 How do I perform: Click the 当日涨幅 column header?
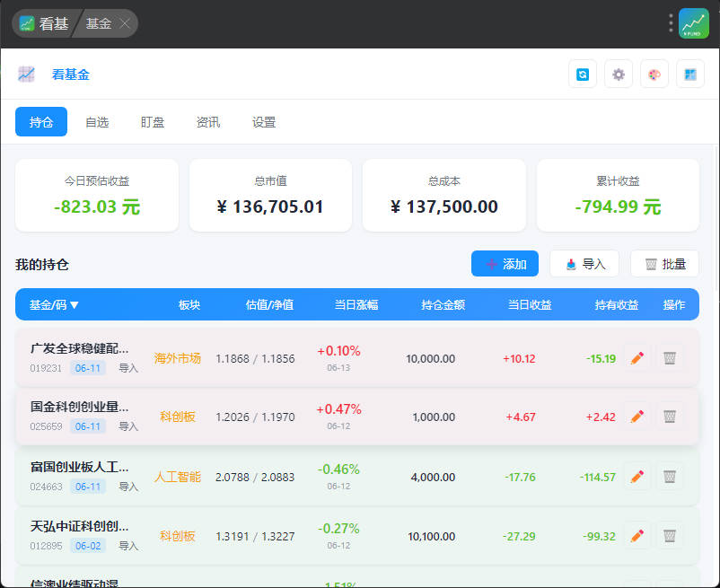pos(356,305)
